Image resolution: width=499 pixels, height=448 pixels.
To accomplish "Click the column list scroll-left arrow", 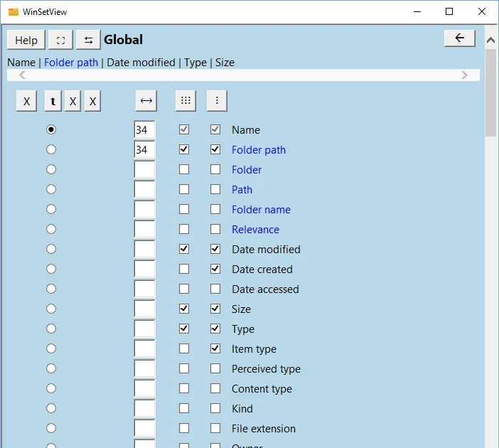I will coord(22,75).
